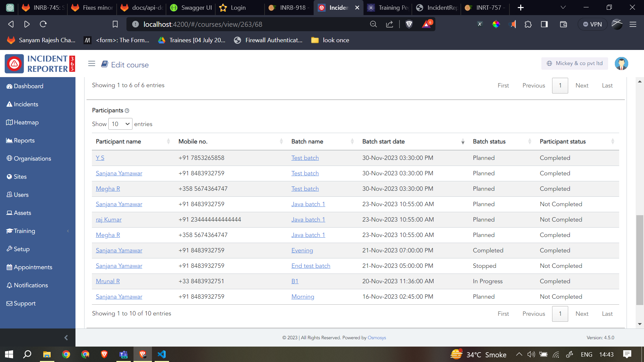Open the browser extensions puzzle icon
The image size is (644, 362).
click(x=528, y=24)
